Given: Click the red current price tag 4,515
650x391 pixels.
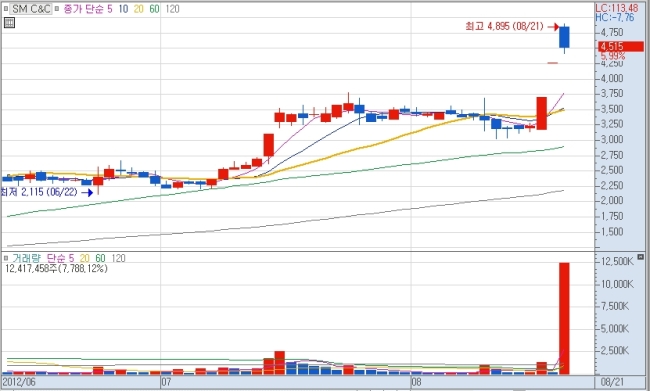Looking at the screenshot, I should pos(621,46).
